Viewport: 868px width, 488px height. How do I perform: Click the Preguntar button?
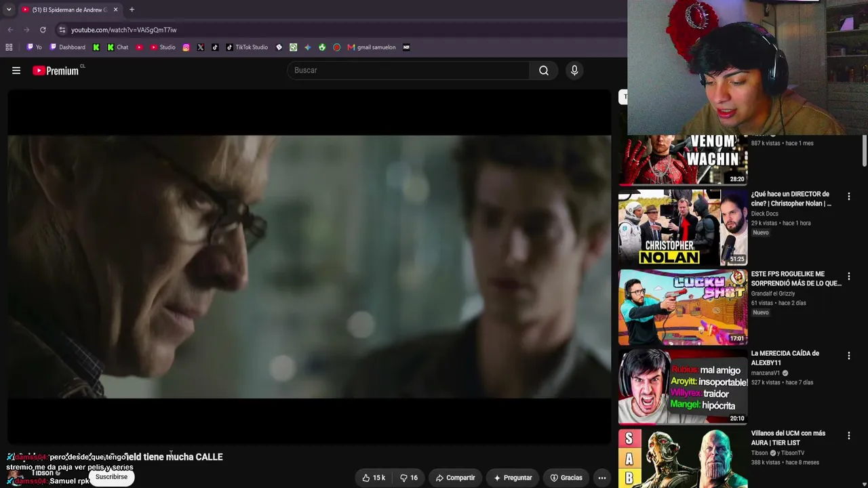[513, 478]
